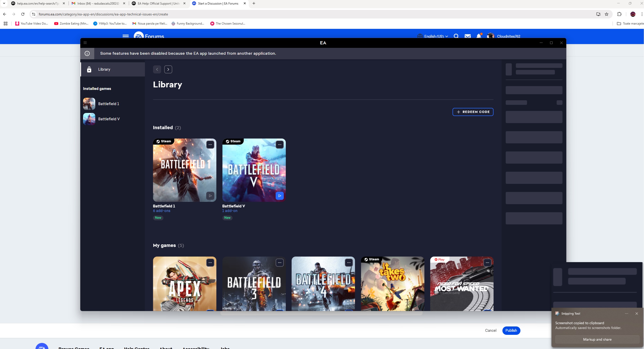Open more options on Battlefield V card

coord(279,145)
